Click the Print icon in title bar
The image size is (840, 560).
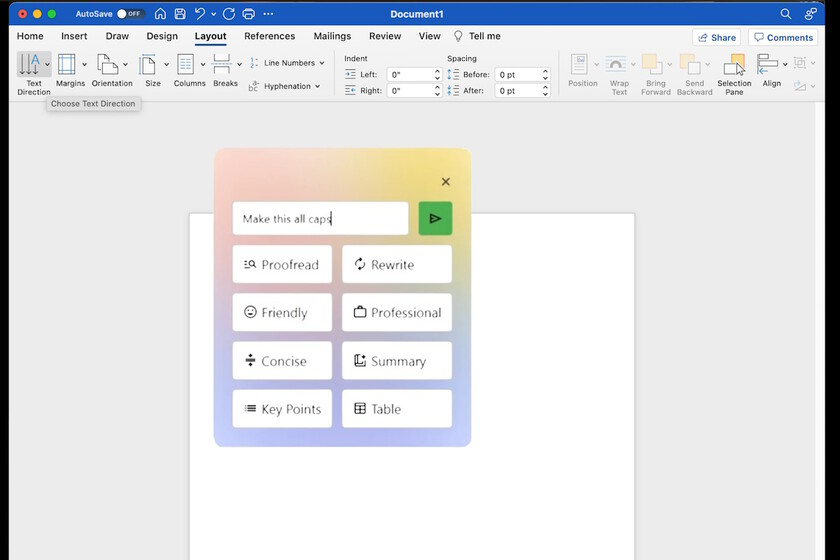(x=249, y=14)
